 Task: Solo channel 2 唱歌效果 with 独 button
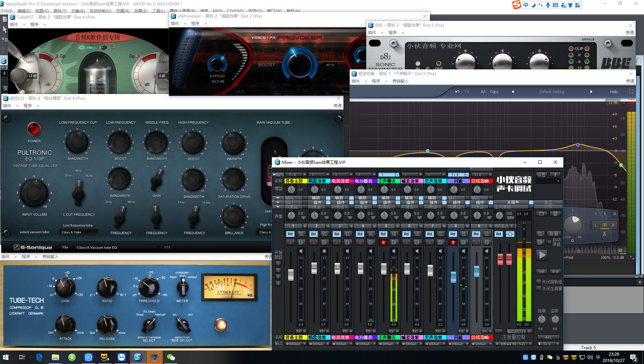pos(324,234)
